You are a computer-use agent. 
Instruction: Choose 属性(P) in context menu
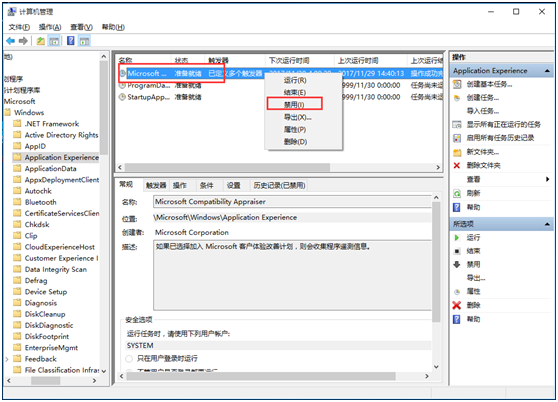coord(295,129)
